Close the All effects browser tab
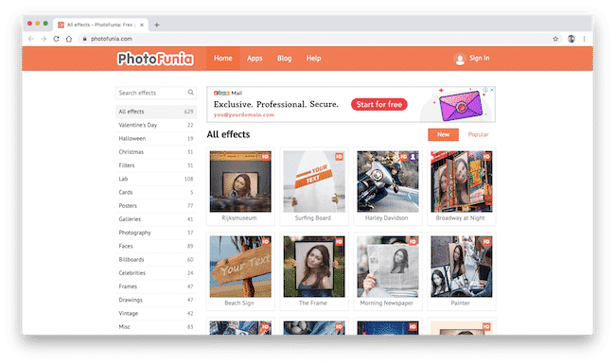Screen dimensions: 615x364 click(x=142, y=25)
